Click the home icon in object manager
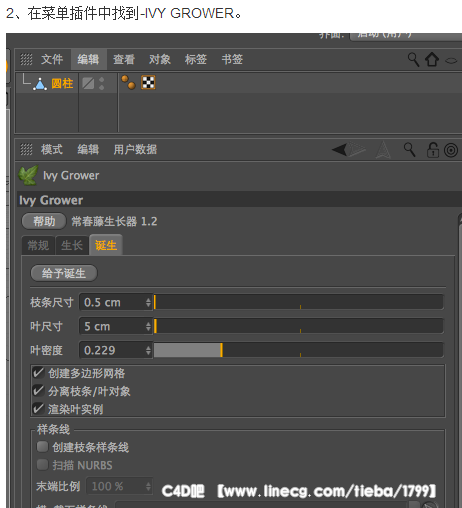The height and width of the screenshot is (508, 462). pos(432,60)
